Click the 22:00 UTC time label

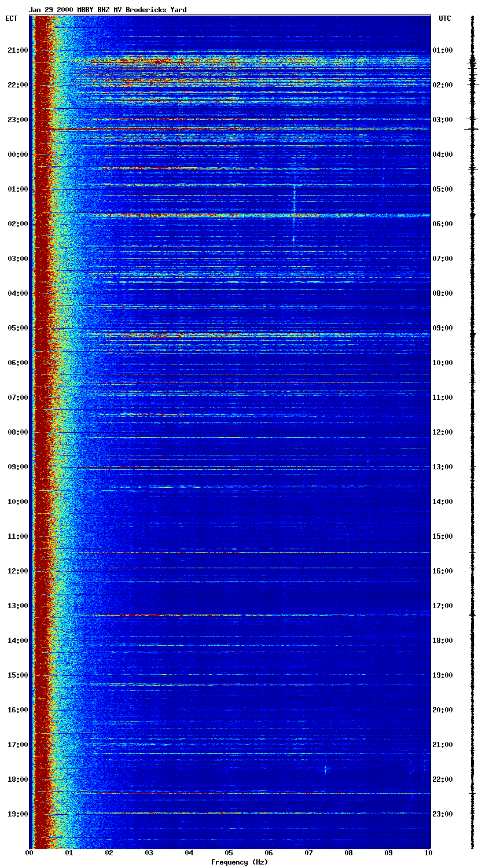[443, 779]
